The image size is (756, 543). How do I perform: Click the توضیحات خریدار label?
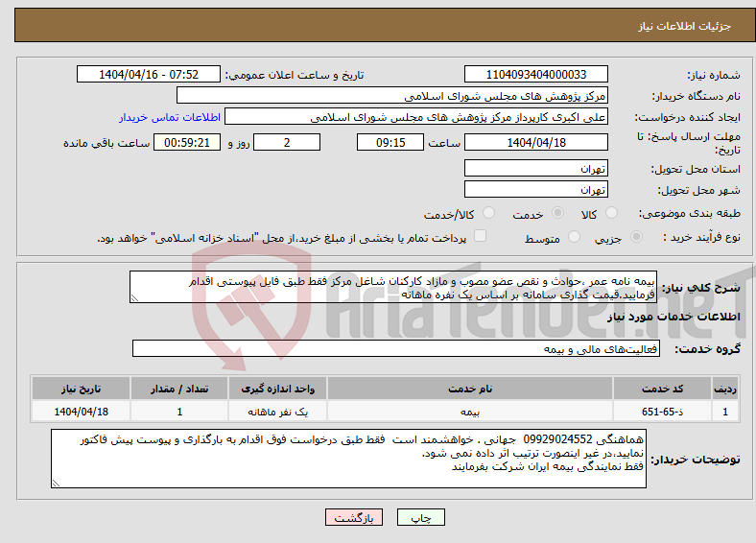click(x=696, y=460)
